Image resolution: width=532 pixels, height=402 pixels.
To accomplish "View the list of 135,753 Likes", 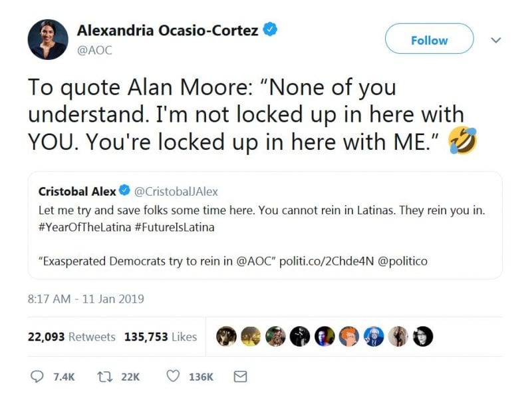I will point(160,337).
